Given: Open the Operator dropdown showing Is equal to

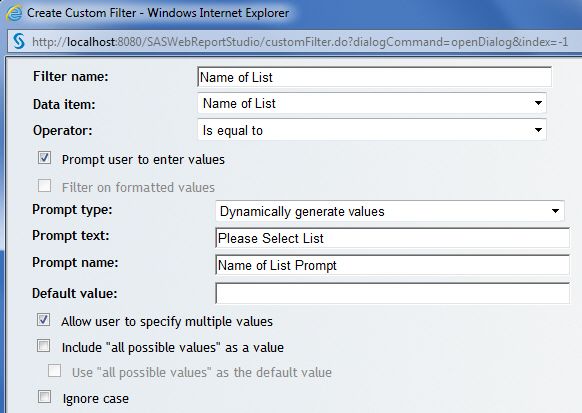Looking at the screenshot, I should pyautogui.click(x=372, y=130).
